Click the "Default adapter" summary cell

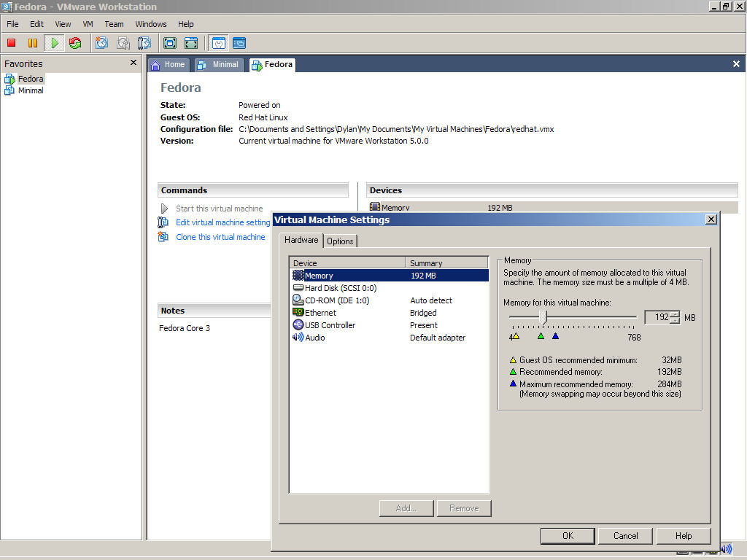[x=438, y=338]
